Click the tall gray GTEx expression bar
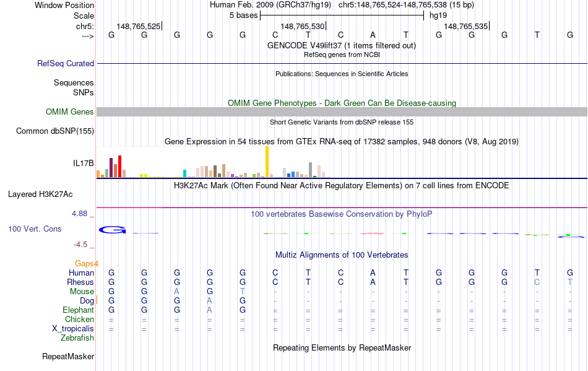588x371 pixels. (310, 170)
